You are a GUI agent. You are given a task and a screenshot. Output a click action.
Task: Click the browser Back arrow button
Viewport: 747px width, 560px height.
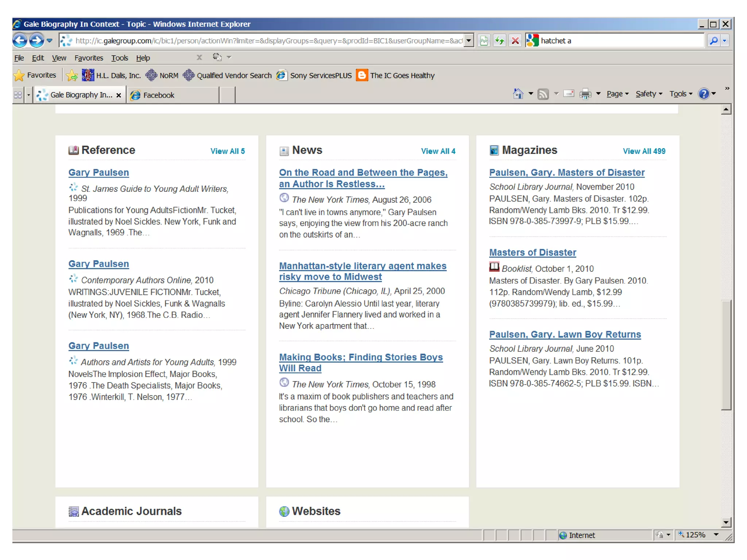(x=20, y=40)
